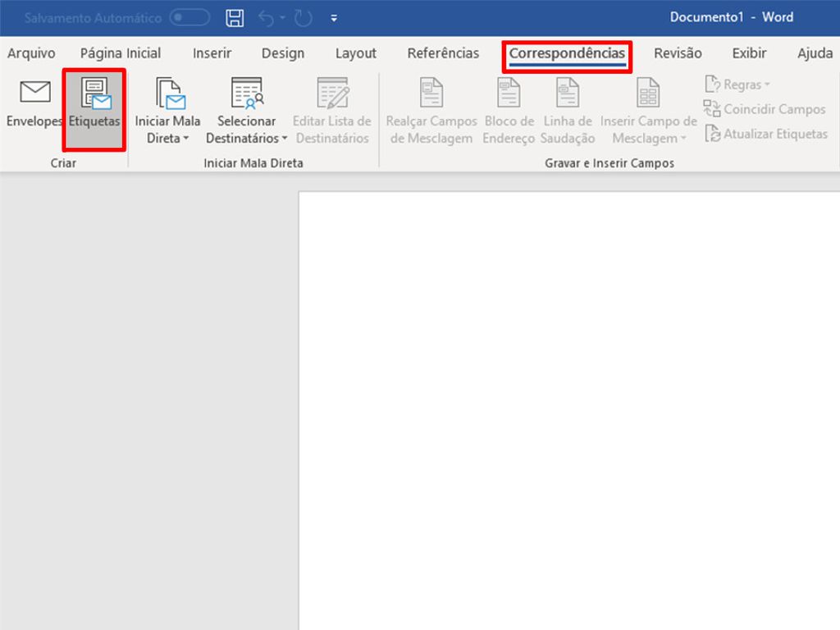The width and height of the screenshot is (840, 630).
Task: Switch to the Exibir tab
Action: [749, 53]
